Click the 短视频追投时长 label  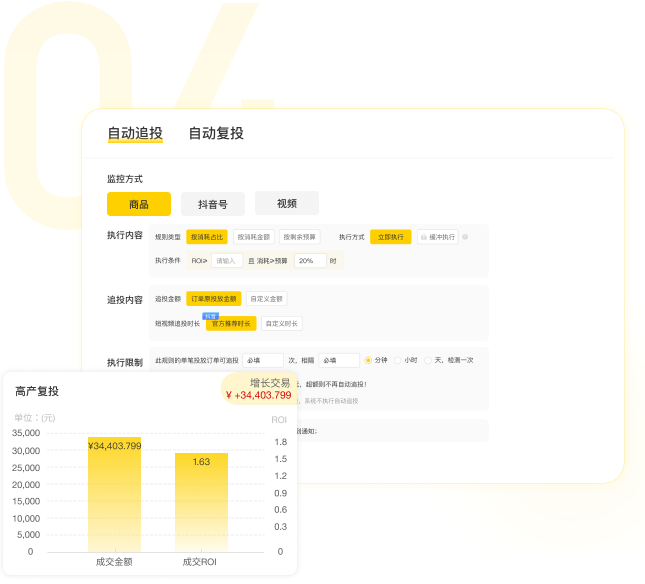177,324
